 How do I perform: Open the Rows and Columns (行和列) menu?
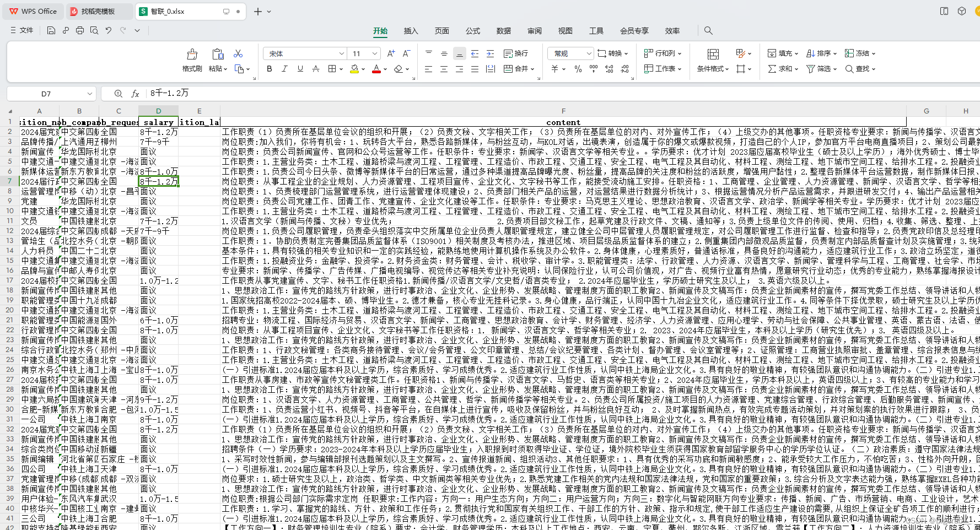663,53
